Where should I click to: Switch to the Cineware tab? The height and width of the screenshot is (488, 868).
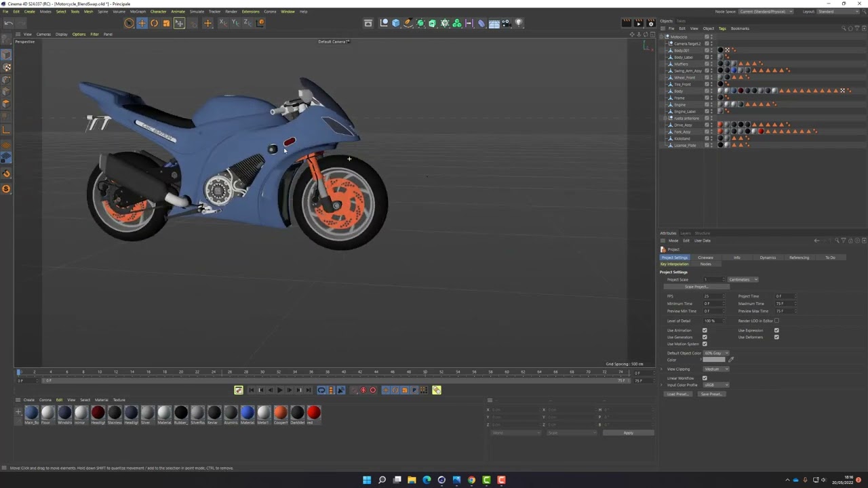705,258
